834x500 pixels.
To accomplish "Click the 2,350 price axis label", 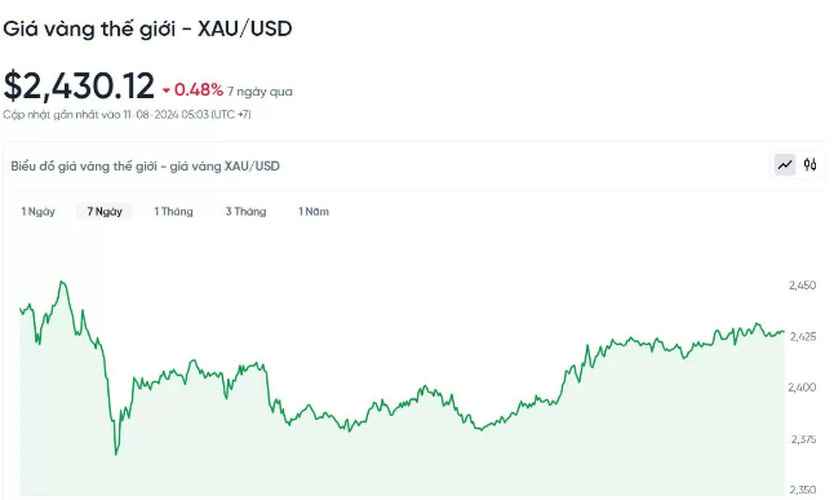I will (802, 490).
